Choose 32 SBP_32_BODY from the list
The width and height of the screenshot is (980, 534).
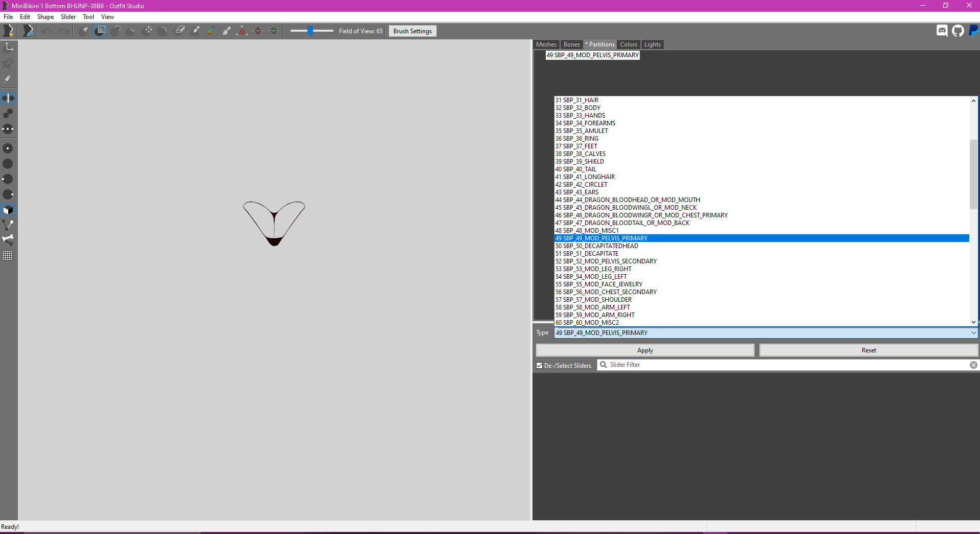[762, 108]
